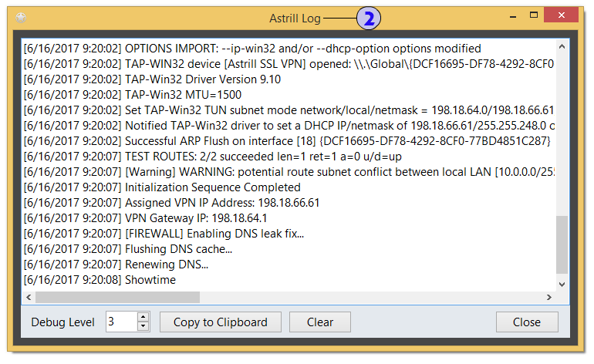This screenshot has height=364, width=594.
Task: Click the horizontal scrollbar left arrow
Action: (29, 298)
